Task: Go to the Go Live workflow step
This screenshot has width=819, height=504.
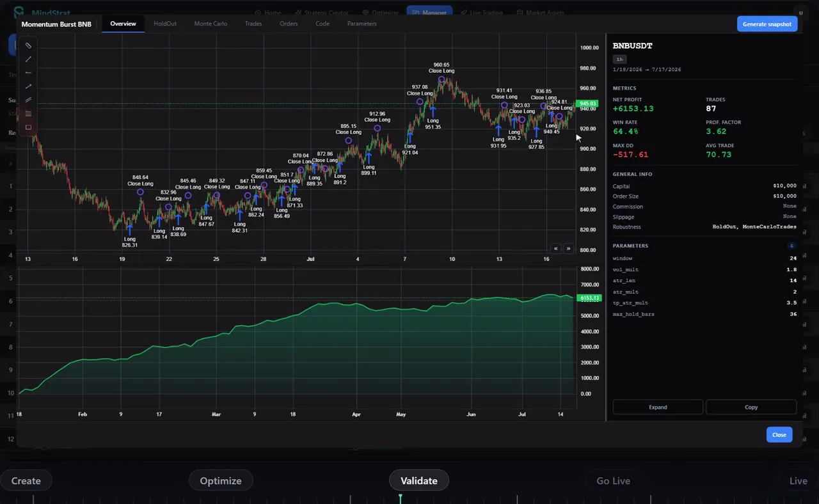Action: (x=613, y=480)
